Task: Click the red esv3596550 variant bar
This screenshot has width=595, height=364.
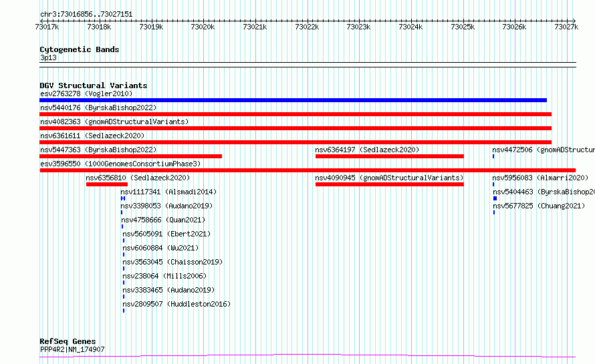Action: [308, 170]
